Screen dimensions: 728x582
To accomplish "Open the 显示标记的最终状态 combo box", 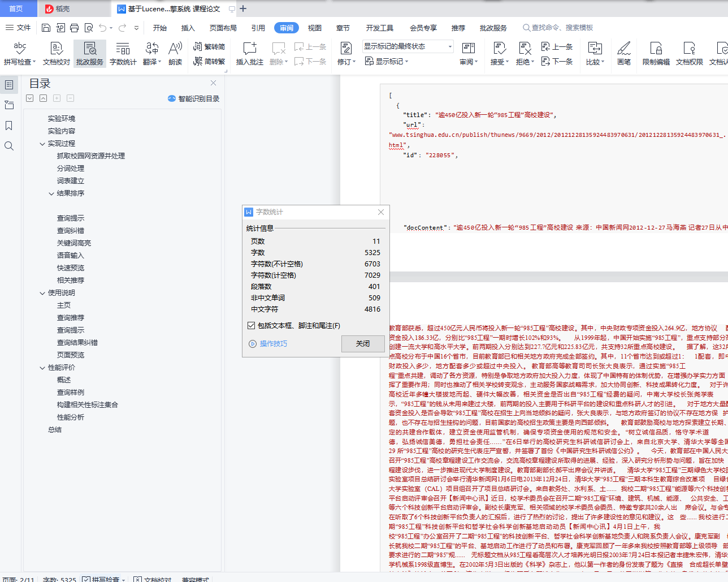I will coord(408,46).
